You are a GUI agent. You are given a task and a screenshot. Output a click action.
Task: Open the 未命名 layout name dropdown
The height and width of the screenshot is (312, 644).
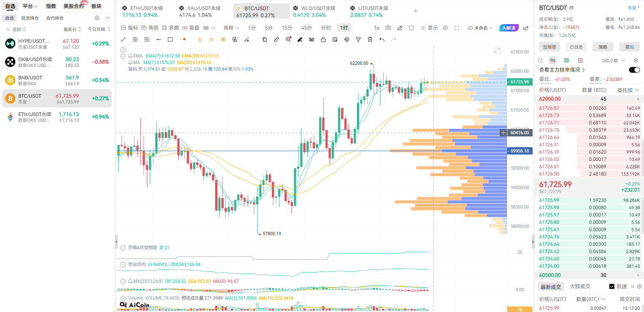point(480,28)
